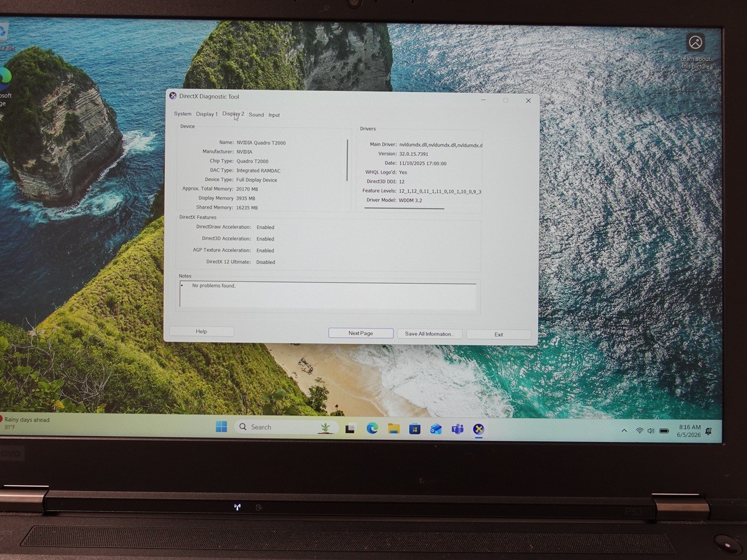Click the Notes text box
Viewport: 747px width, 560px height.
[328, 295]
